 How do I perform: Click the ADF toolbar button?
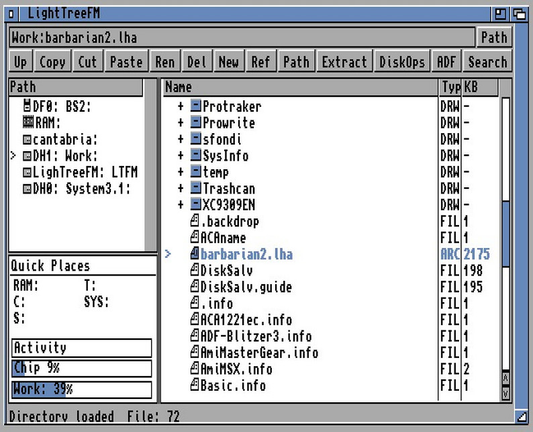click(x=447, y=62)
